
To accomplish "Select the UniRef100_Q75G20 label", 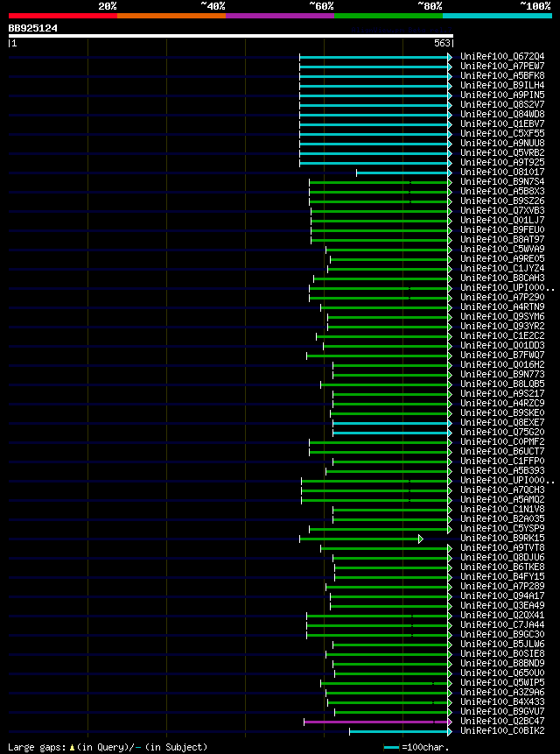I will 502,432.
